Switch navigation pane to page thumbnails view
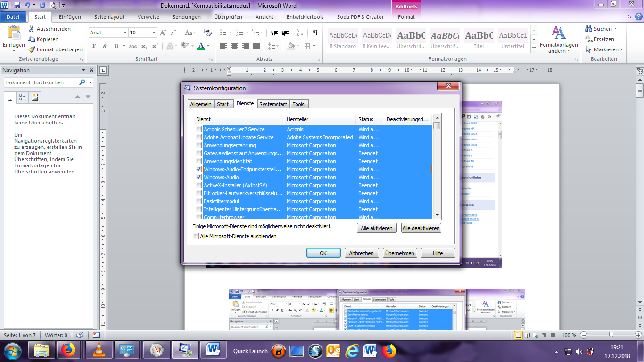644x362 pixels. point(22,97)
